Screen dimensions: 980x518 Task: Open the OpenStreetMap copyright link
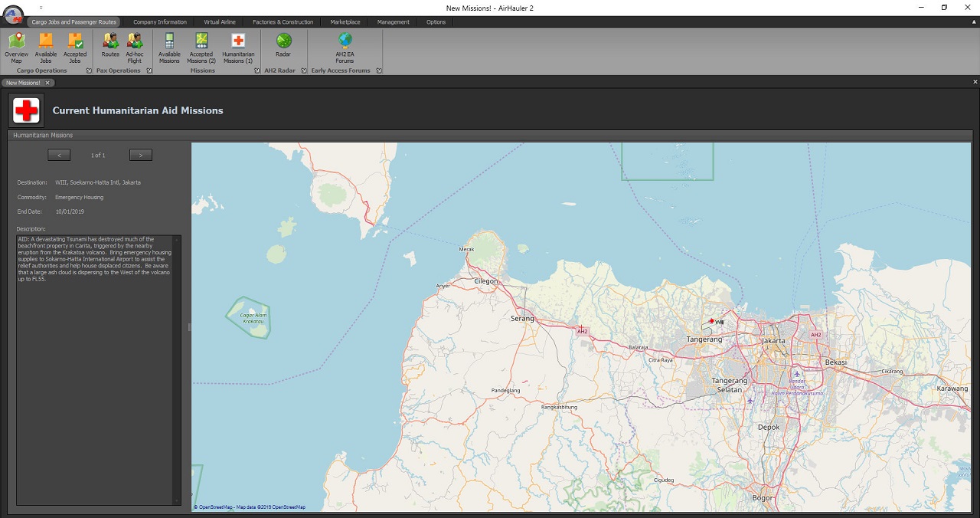click(x=218, y=507)
